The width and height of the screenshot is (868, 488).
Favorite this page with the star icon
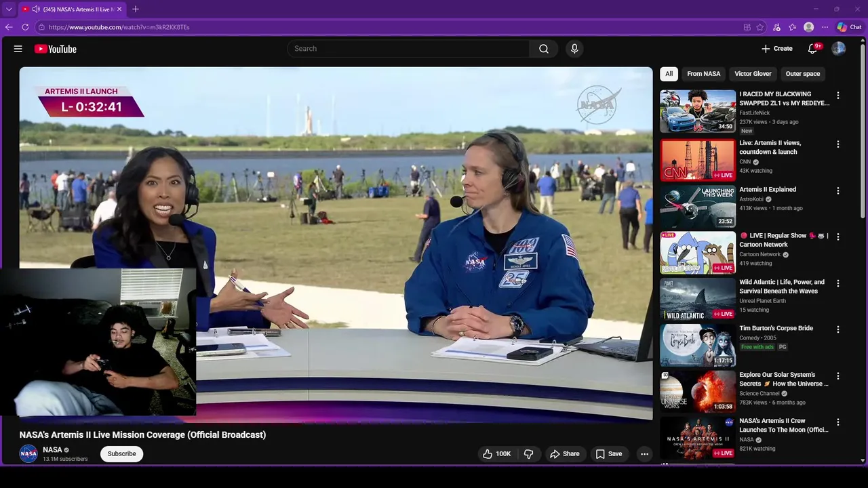point(760,27)
